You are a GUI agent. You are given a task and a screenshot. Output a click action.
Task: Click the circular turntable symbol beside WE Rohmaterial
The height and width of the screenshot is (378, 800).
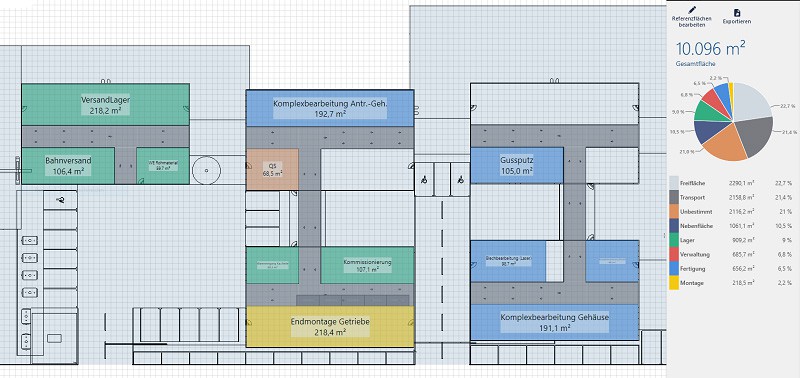click(x=206, y=171)
